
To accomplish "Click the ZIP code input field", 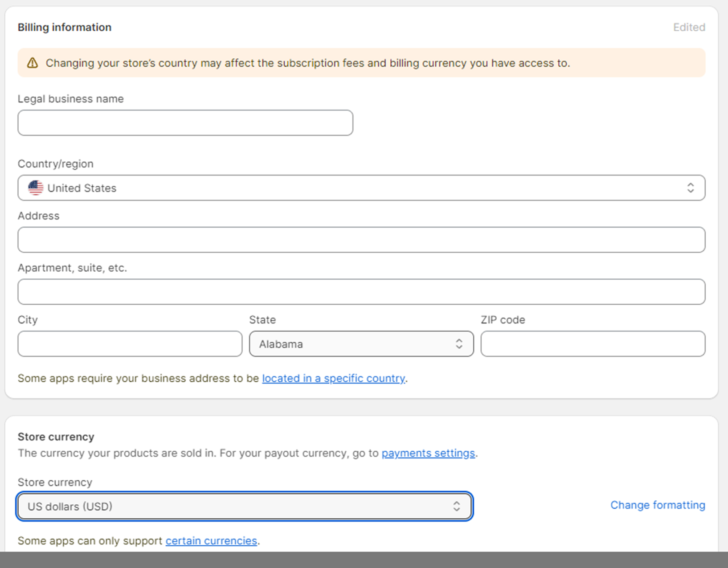I will [x=593, y=343].
